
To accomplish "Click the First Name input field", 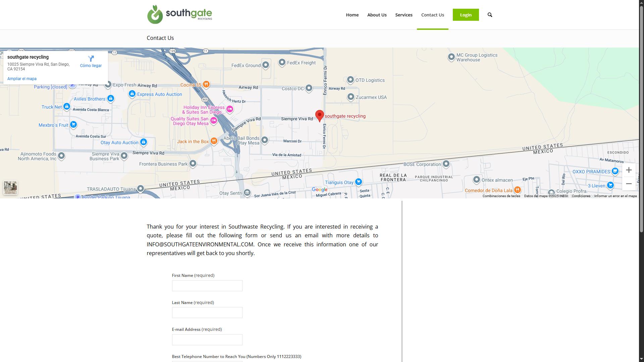I will click(207, 286).
